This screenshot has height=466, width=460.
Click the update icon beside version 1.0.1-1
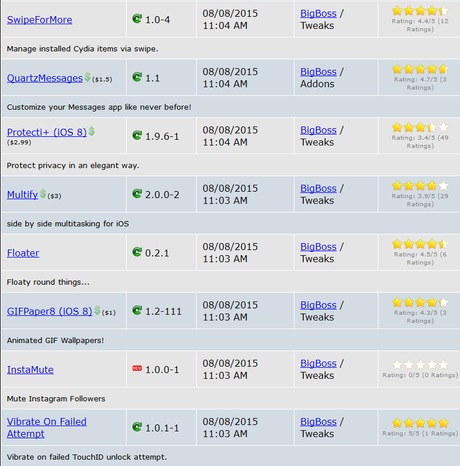tap(137, 427)
